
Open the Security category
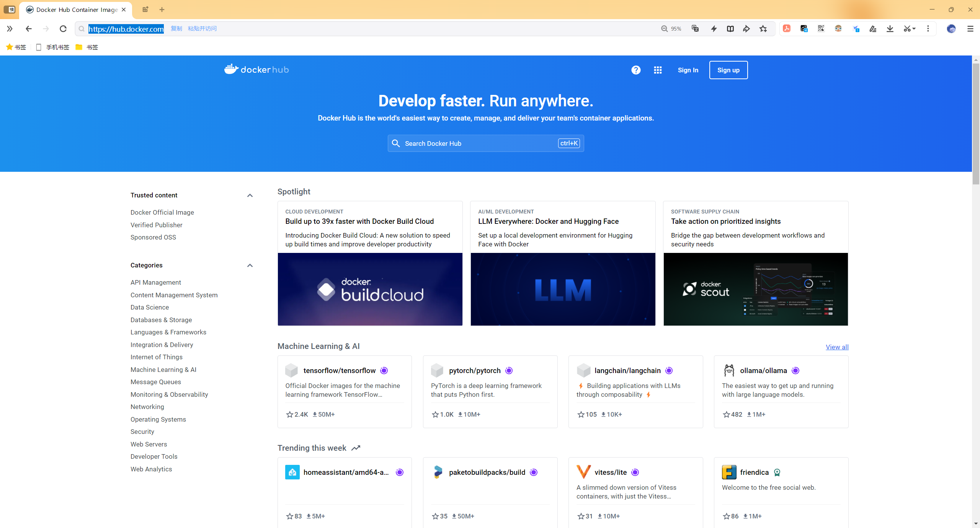coord(142,432)
